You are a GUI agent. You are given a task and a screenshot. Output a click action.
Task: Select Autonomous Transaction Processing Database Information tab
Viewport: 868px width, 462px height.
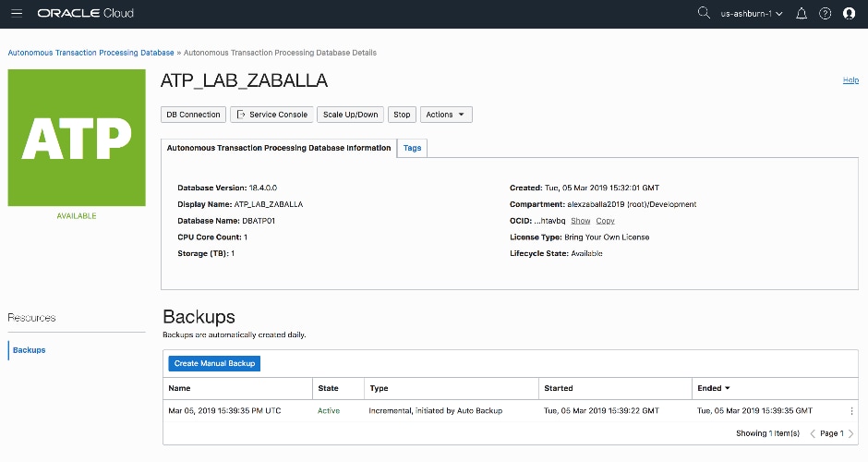pos(278,148)
